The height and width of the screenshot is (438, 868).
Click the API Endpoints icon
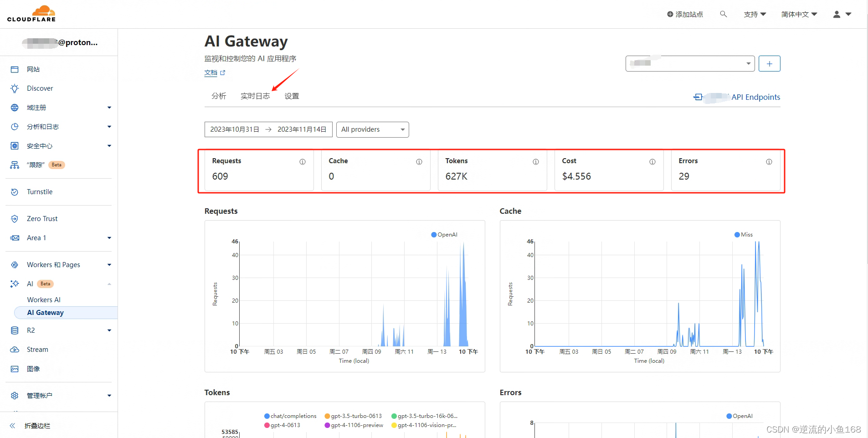click(x=698, y=97)
